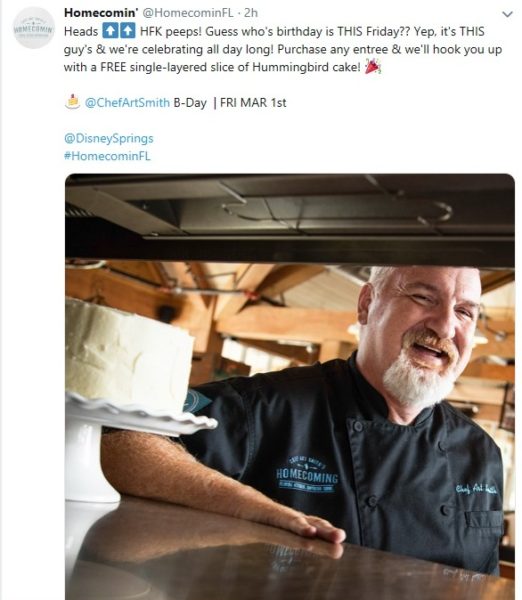This screenshot has width=522, height=600.
Task: Open the tweet photo of the chef
Action: coord(290,386)
